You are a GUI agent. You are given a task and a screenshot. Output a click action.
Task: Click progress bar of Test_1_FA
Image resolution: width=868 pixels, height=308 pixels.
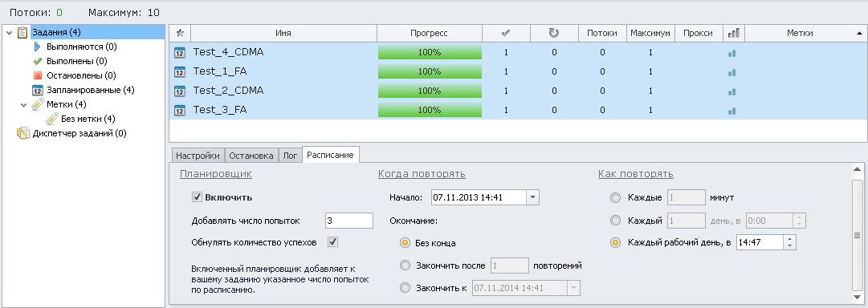coord(430,71)
